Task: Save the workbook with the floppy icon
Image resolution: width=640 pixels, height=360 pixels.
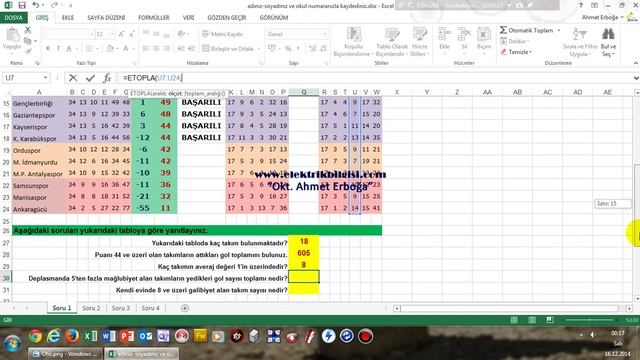Action: click(x=22, y=5)
